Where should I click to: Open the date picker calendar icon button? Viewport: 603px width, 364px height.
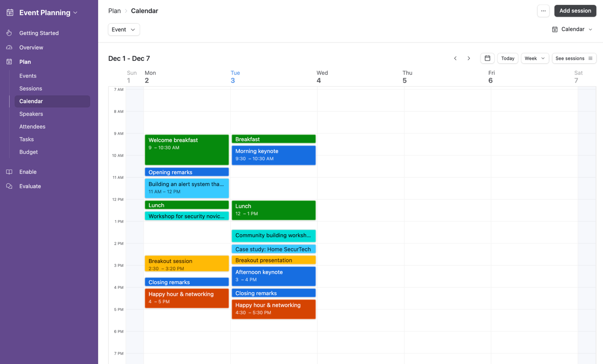pyautogui.click(x=487, y=58)
